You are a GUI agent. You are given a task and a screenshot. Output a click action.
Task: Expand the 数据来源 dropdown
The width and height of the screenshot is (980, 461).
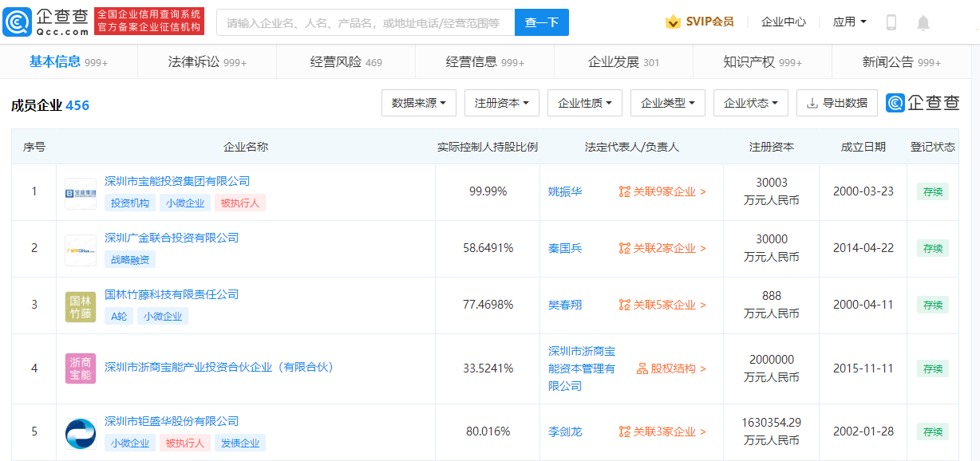point(419,103)
